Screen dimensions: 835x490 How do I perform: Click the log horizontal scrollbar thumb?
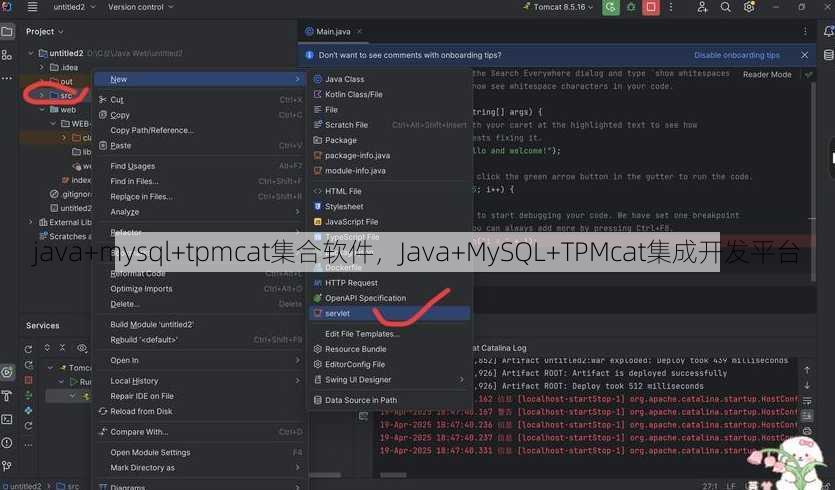click(x=394, y=475)
